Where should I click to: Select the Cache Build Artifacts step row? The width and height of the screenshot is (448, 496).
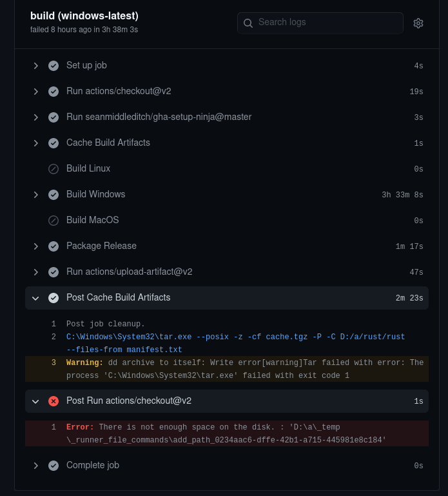pos(227,143)
